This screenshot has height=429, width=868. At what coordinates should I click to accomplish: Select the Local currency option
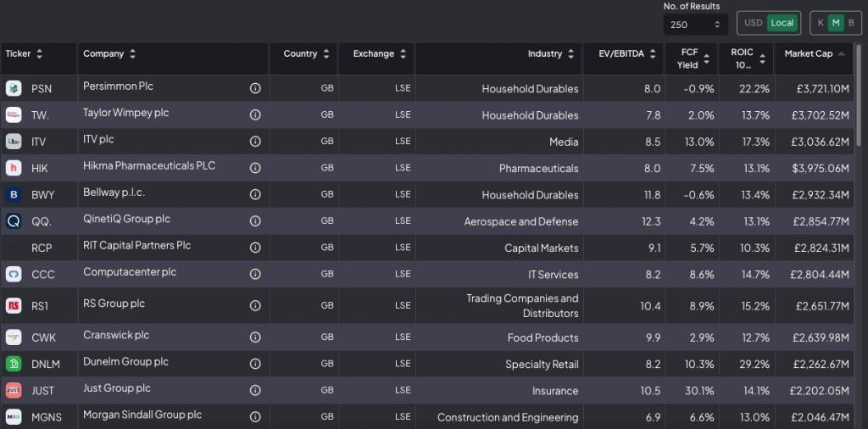point(782,23)
